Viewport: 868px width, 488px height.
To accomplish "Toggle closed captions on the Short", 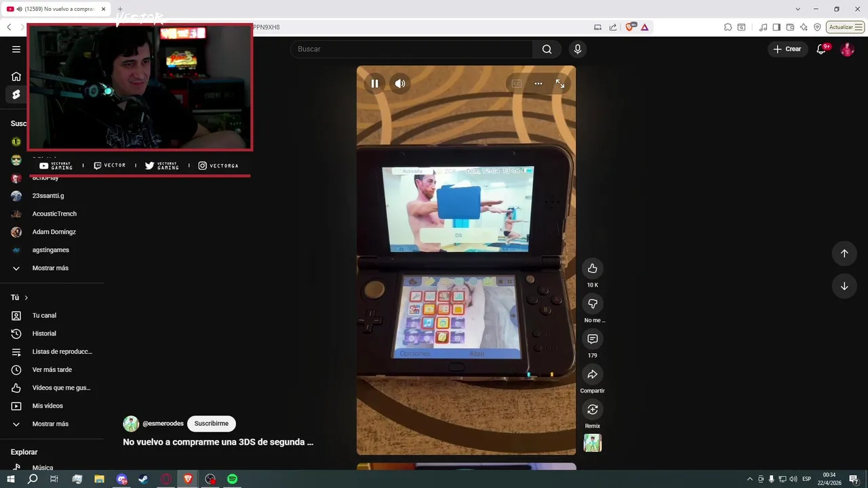I will point(517,83).
